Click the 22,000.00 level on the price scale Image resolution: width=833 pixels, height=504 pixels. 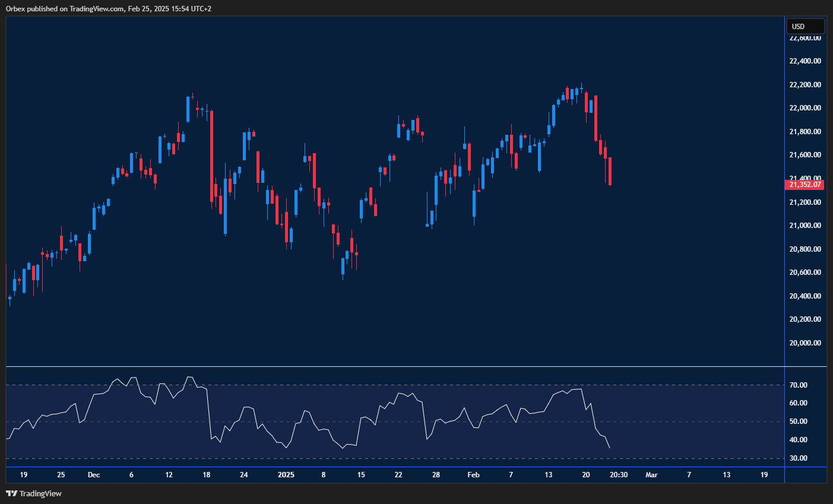pos(805,107)
